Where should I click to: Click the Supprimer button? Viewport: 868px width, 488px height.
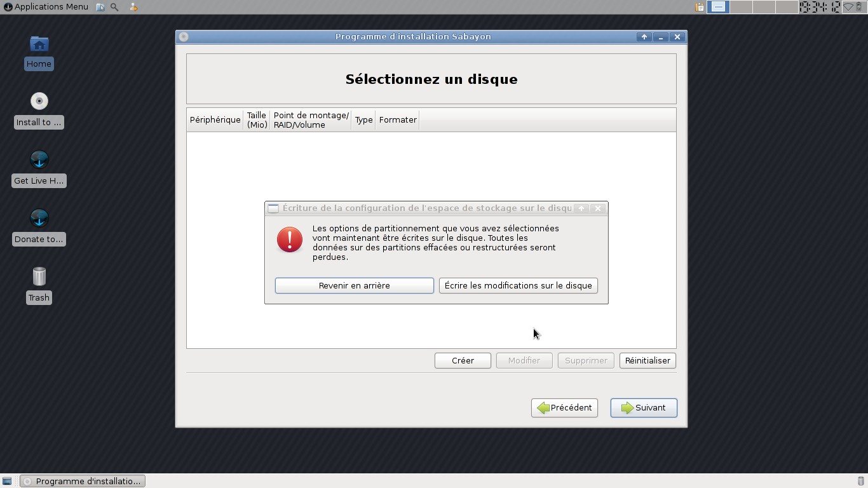[586, 360]
